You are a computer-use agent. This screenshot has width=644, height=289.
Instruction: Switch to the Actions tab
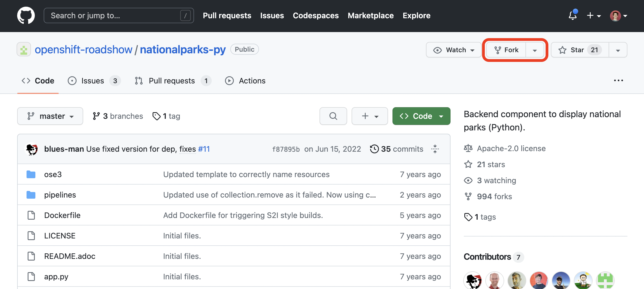tap(245, 81)
